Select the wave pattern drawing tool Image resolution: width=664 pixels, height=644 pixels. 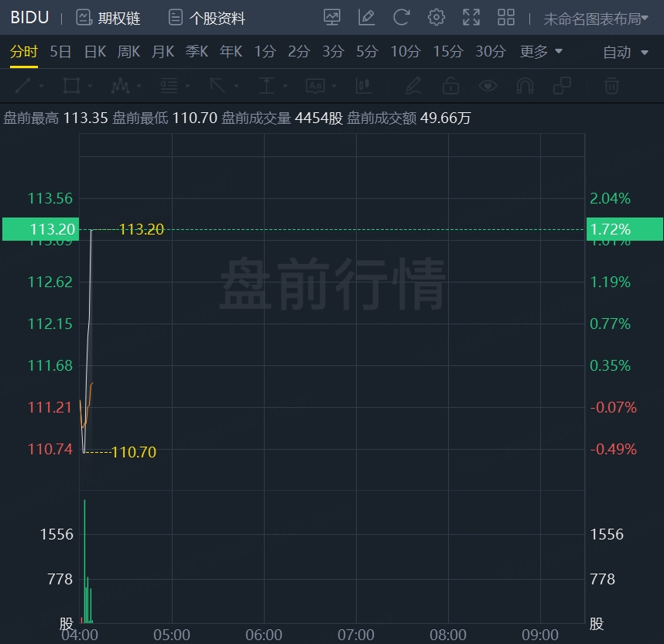[x=120, y=86]
